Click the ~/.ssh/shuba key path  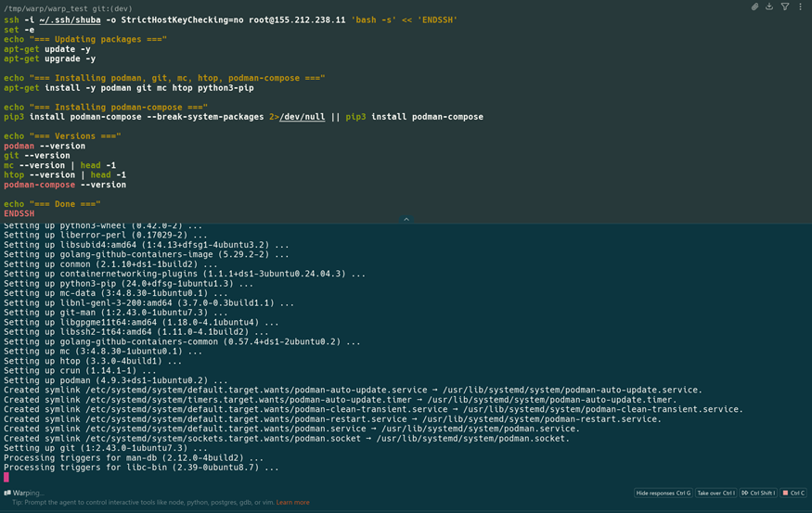pyautogui.click(x=66, y=19)
